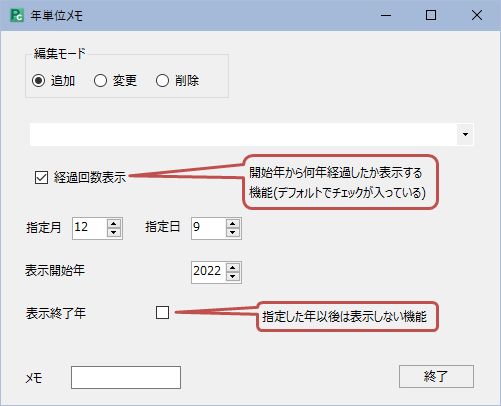501x406 pixels.
Task: Click the 指定月 value field showing 12
Action: tap(90, 228)
